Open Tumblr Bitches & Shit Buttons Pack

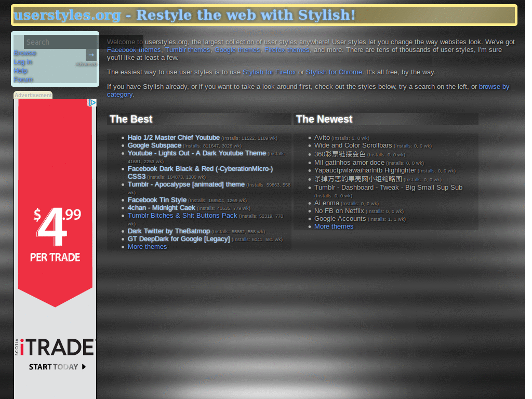[x=182, y=216]
